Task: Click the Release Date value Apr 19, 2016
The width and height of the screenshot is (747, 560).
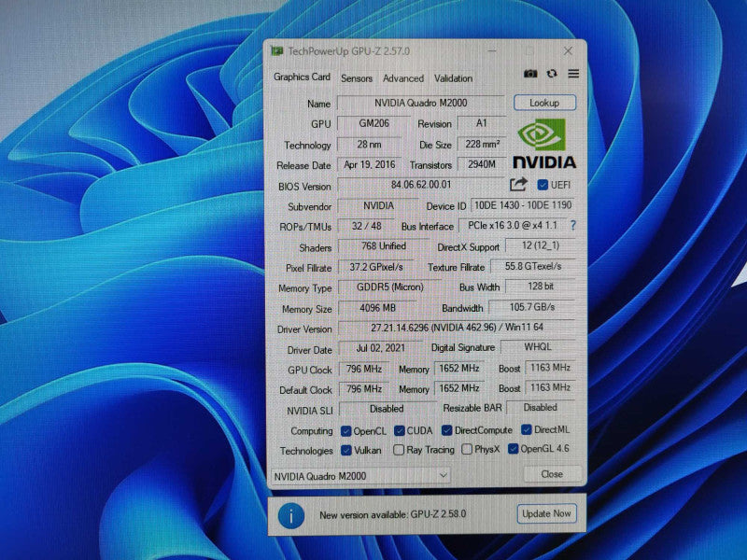Action: pos(369,164)
